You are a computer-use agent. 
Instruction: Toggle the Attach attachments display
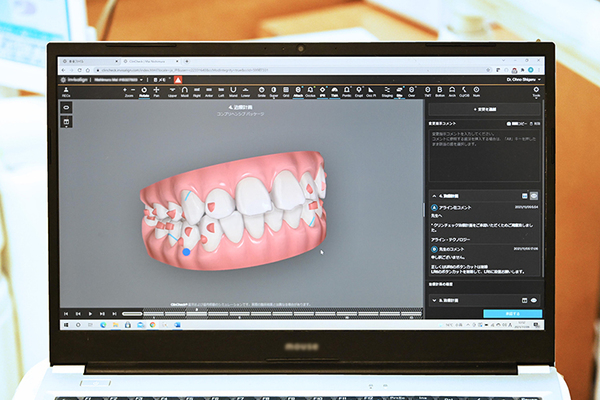(298, 90)
